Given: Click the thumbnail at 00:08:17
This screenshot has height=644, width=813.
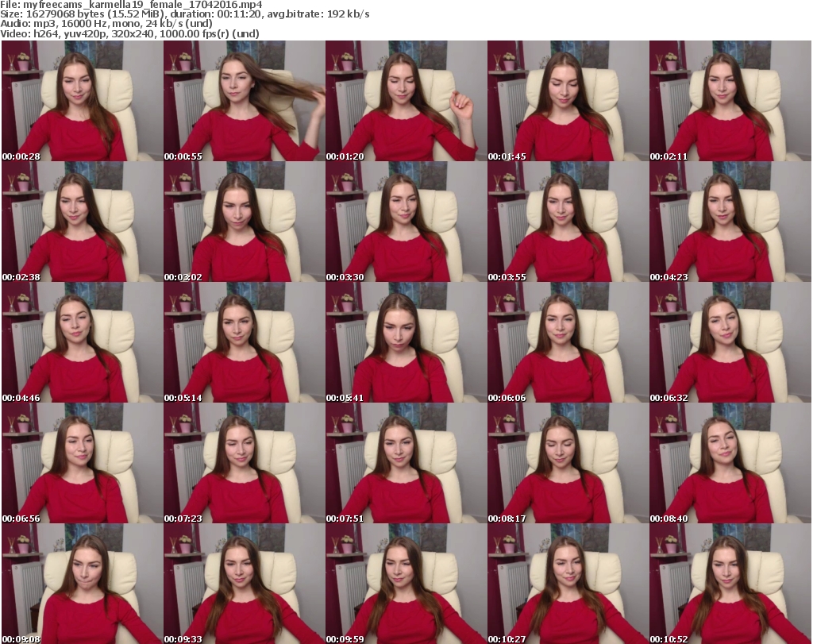Looking at the screenshot, I should [568, 463].
